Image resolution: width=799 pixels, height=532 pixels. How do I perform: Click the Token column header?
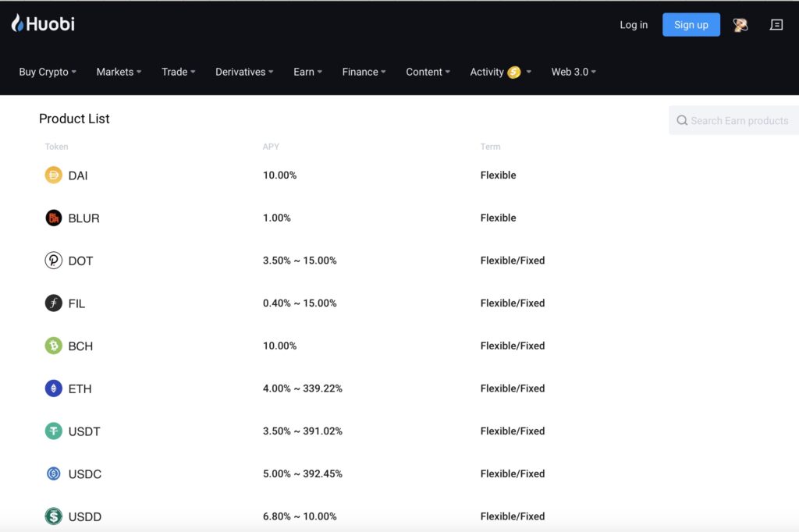pyautogui.click(x=56, y=146)
